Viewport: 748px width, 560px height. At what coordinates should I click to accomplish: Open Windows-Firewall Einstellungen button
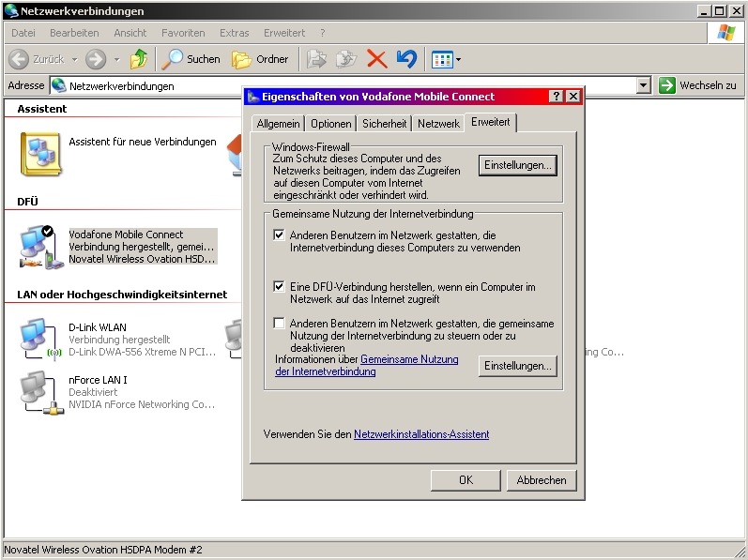click(x=517, y=165)
